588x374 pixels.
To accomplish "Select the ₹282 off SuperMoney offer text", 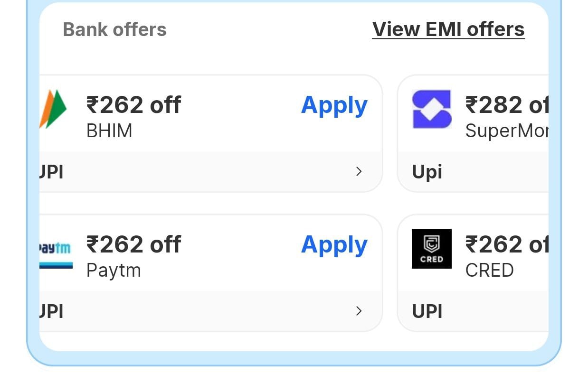I will 506,105.
